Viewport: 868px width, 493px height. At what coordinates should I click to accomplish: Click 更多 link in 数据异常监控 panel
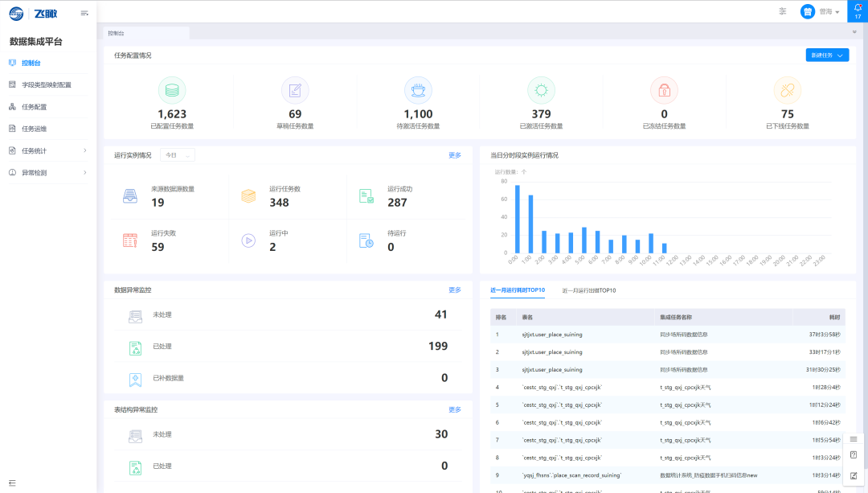point(455,290)
